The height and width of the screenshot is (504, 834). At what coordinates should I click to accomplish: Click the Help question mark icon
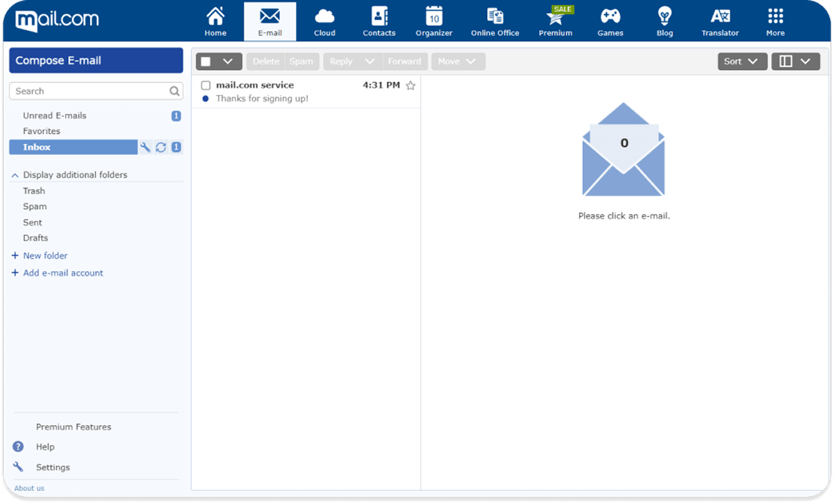coord(19,446)
